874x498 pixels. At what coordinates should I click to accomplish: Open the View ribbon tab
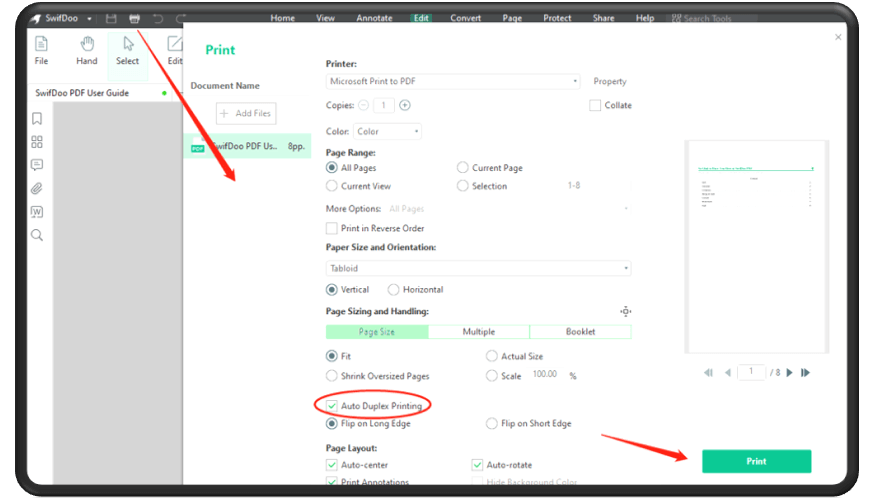(x=326, y=18)
